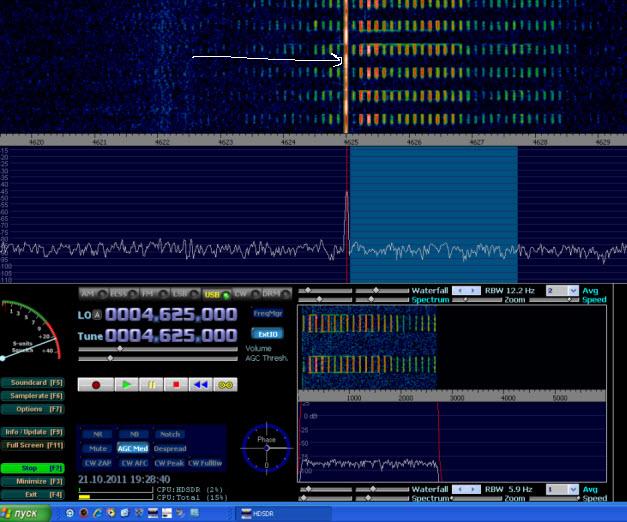
Task: Select DRM demodulation mode
Action: (x=276, y=294)
